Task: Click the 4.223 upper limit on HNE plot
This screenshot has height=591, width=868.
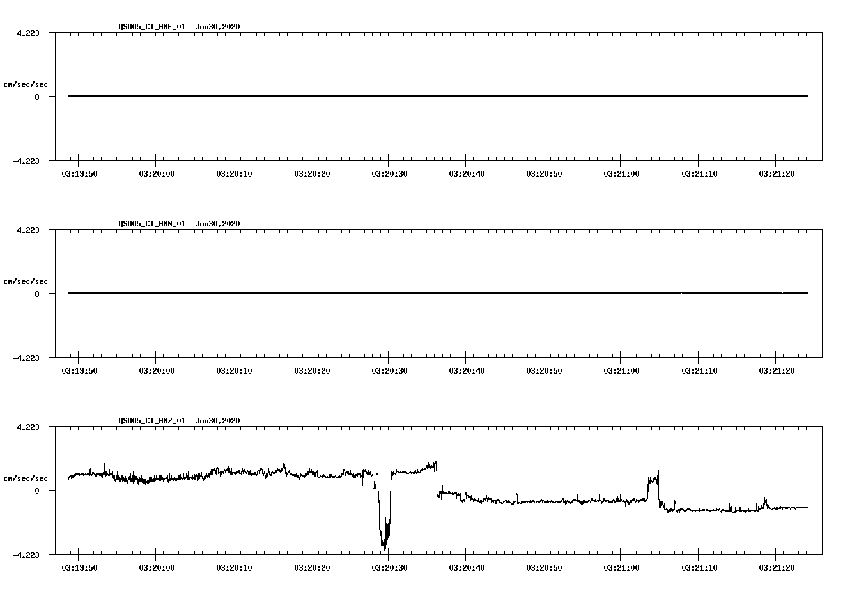Action: point(28,33)
